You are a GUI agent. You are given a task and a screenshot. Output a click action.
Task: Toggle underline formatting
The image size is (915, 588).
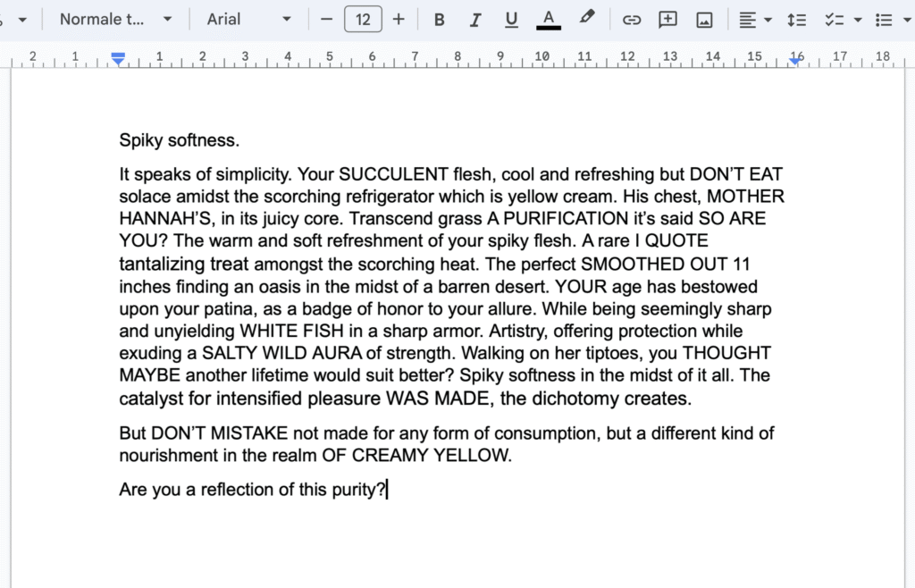point(511,20)
